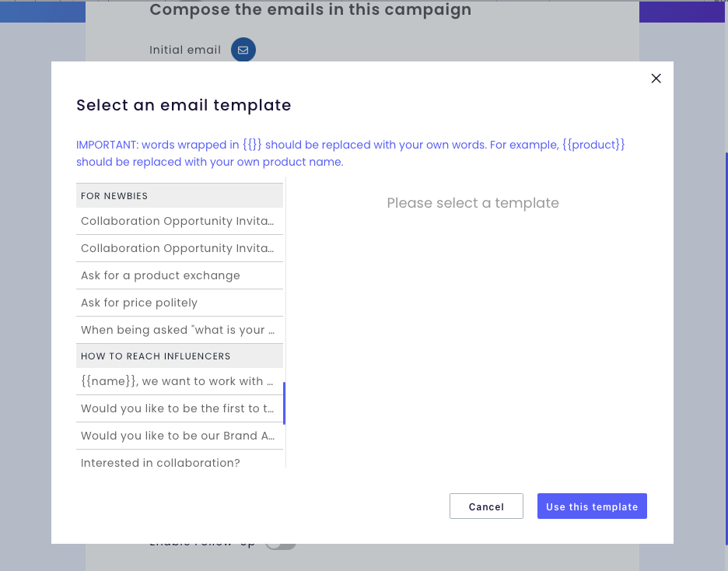Click the Initial email envelope icon
The width and height of the screenshot is (728, 571).
[x=243, y=50]
